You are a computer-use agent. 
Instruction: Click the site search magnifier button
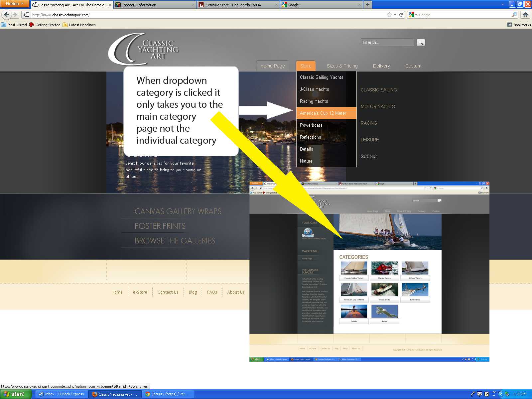click(x=421, y=43)
